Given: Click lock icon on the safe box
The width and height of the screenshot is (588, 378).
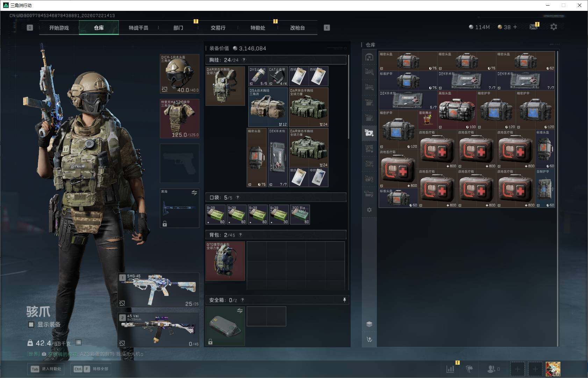Looking at the screenshot, I should (210, 342).
